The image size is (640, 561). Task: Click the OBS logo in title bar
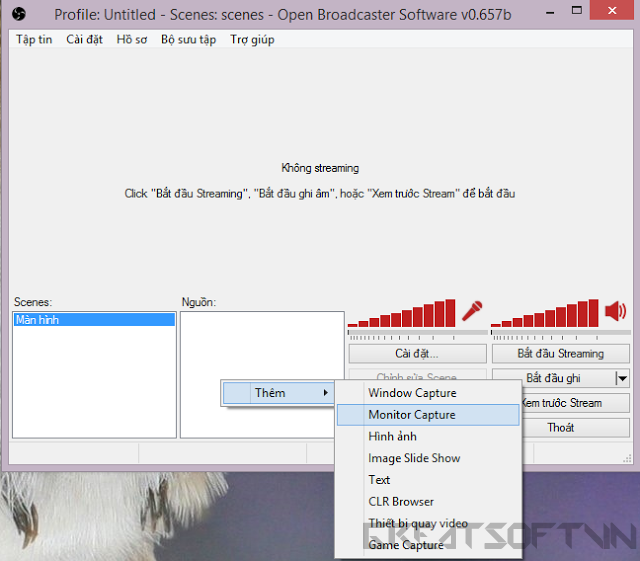19,14
